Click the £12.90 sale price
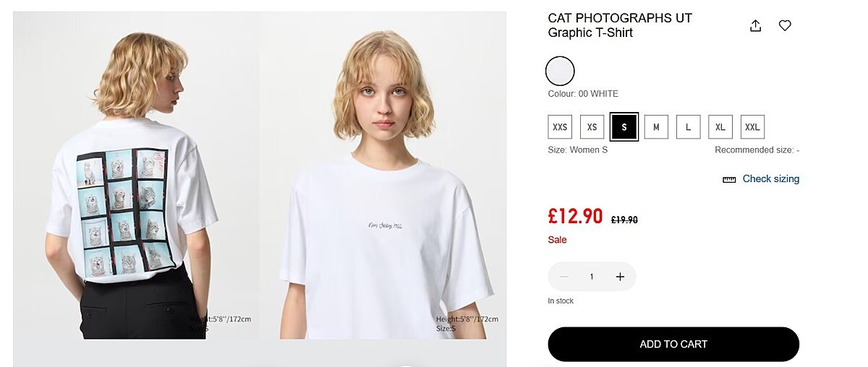The width and height of the screenshot is (868, 367). [575, 216]
